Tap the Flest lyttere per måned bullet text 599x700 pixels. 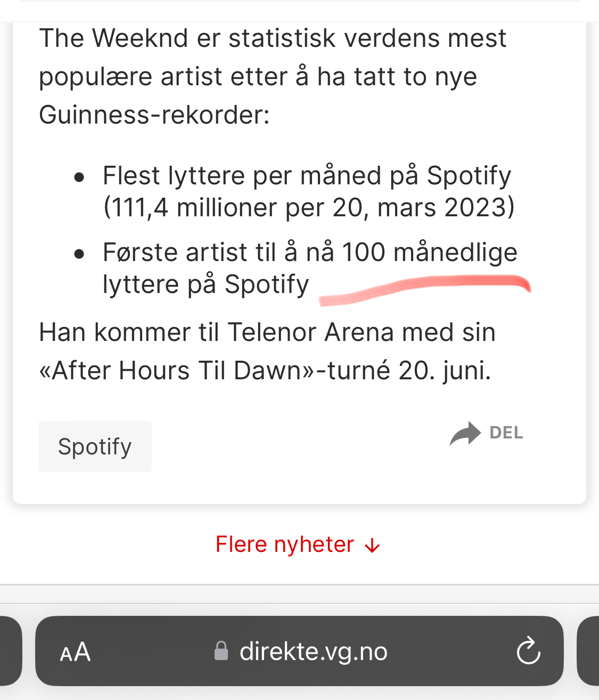(309, 191)
